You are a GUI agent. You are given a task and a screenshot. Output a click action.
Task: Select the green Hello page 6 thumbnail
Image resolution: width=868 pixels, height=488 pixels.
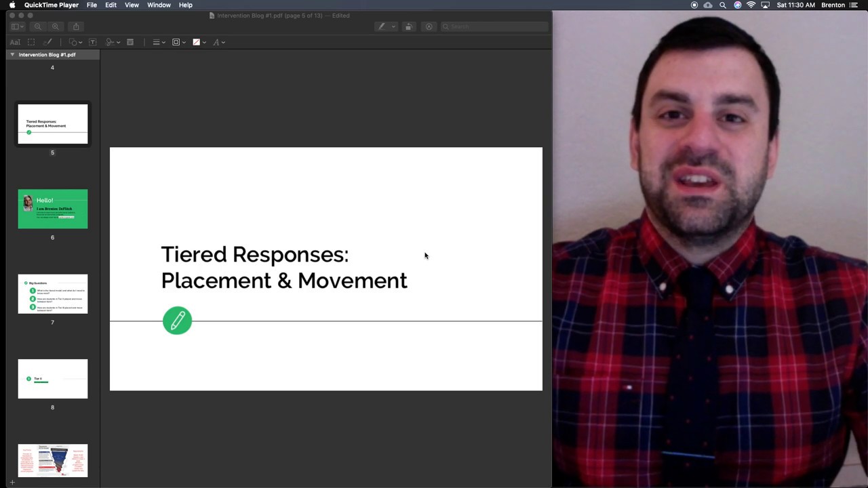click(53, 209)
